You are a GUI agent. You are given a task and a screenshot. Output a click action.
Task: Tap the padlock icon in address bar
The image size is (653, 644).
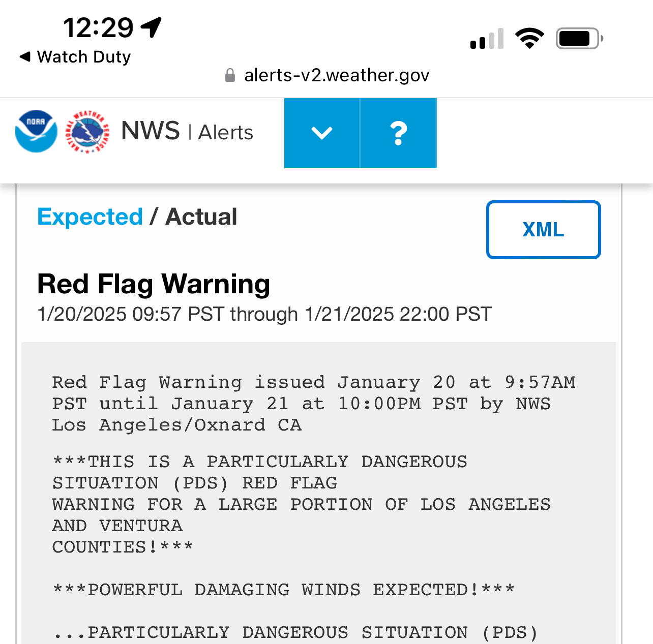tap(230, 75)
